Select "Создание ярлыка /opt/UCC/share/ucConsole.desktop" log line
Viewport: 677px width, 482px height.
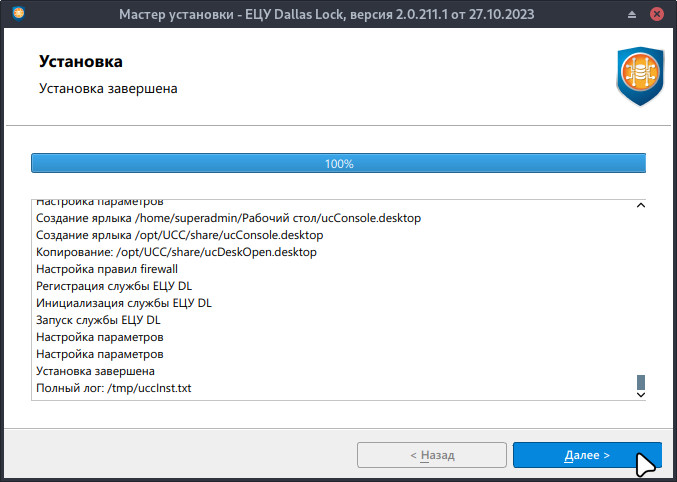coord(179,235)
